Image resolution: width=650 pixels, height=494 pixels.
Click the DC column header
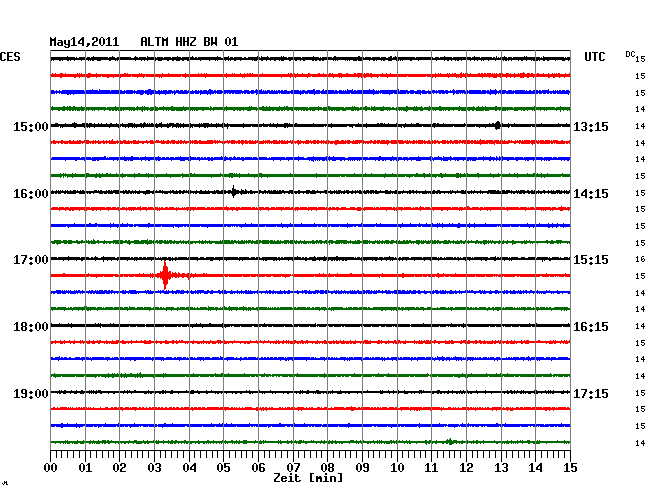coord(630,54)
